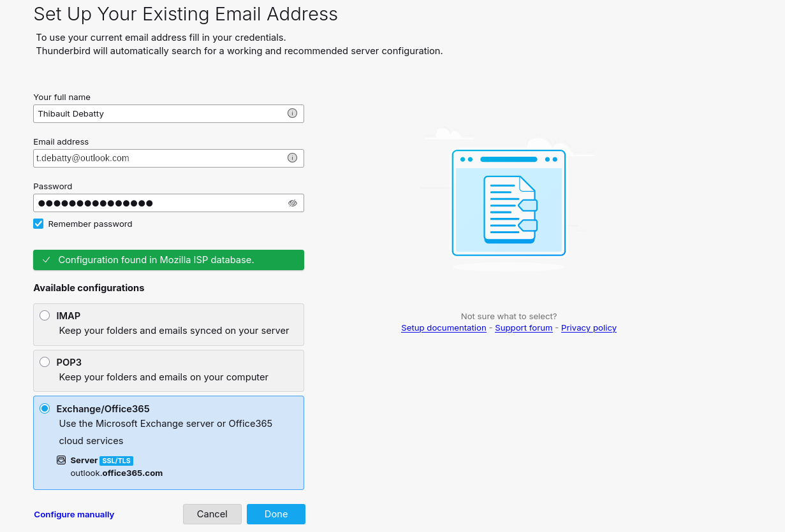Screen dimensions: 785x532
Task: Click the green checkmark in status banner
Action: 46,260
